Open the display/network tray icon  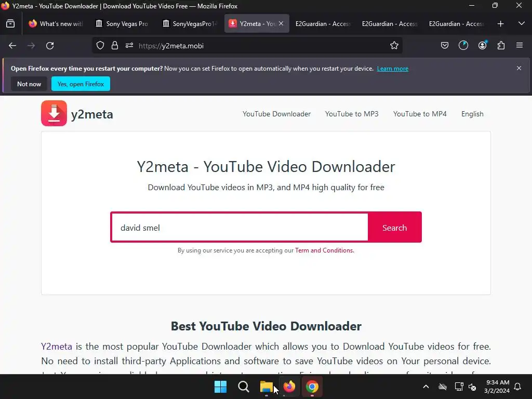(x=459, y=387)
